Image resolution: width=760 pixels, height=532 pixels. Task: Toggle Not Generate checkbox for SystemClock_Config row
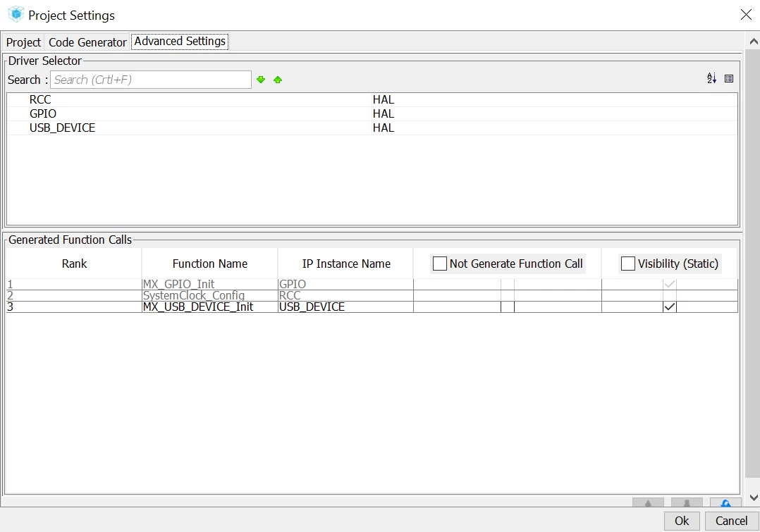click(508, 295)
